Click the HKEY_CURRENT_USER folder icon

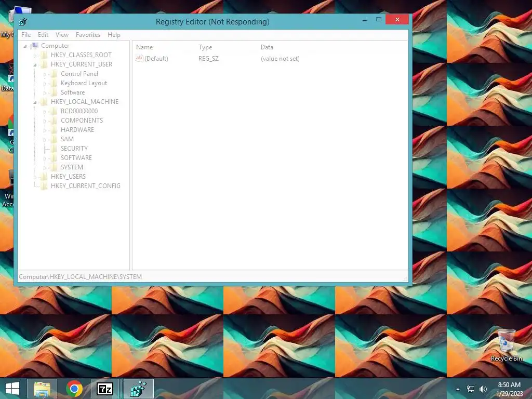(44, 64)
